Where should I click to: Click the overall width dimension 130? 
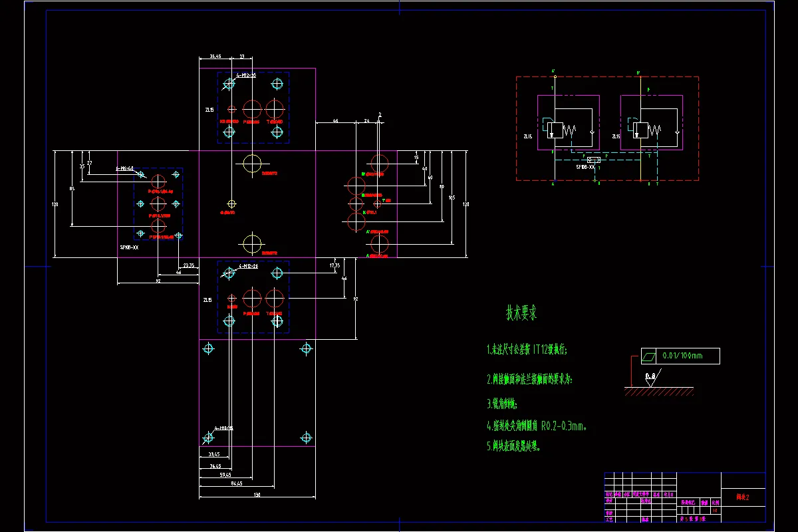(x=257, y=495)
